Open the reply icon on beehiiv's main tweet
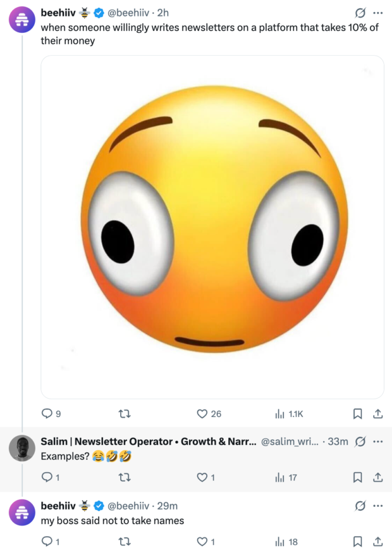This screenshot has height=555, width=392. click(x=48, y=413)
